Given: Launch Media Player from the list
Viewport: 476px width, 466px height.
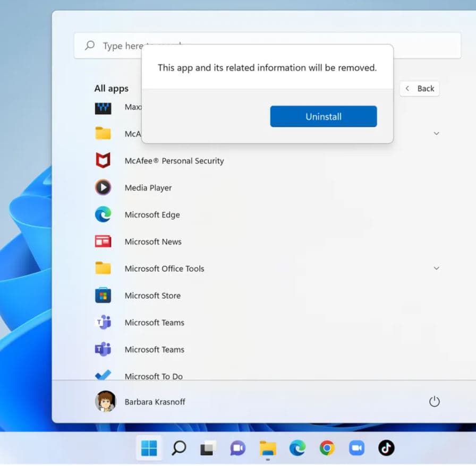Looking at the screenshot, I should pyautogui.click(x=148, y=188).
